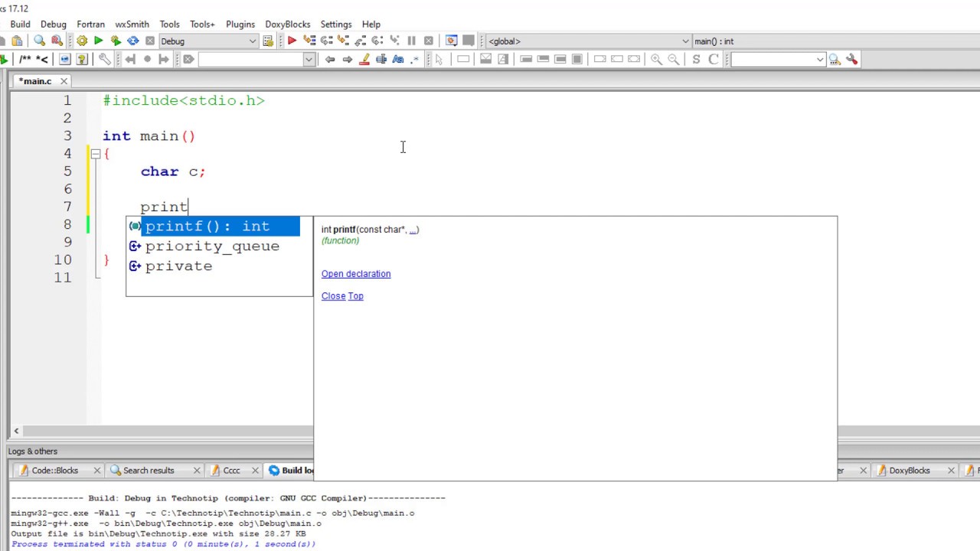Click the Zoom out magnifier icon
980x551 pixels.
pos(673,59)
